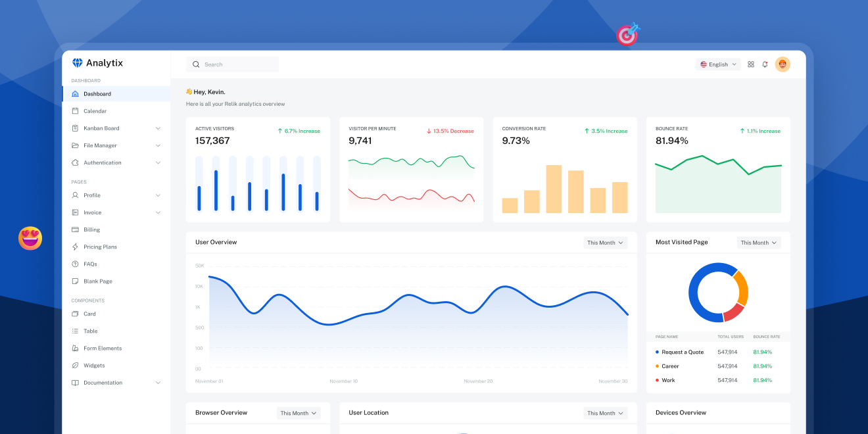Image resolution: width=868 pixels, height=434 pixels.
Task: Click the Table list icon
Action: (x=75, y=331)
